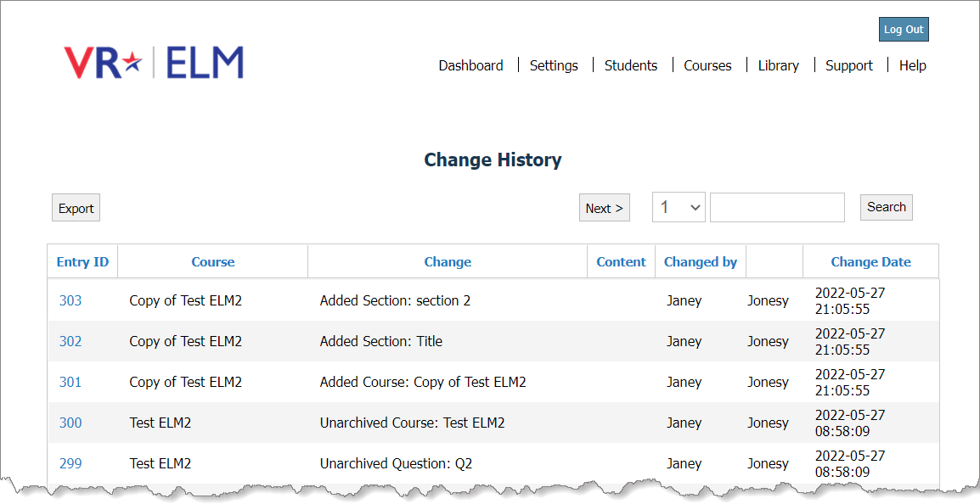Screen dimensions: 980x504
Task: Navigate to Courses in the top menu
Action: (707, 65)
